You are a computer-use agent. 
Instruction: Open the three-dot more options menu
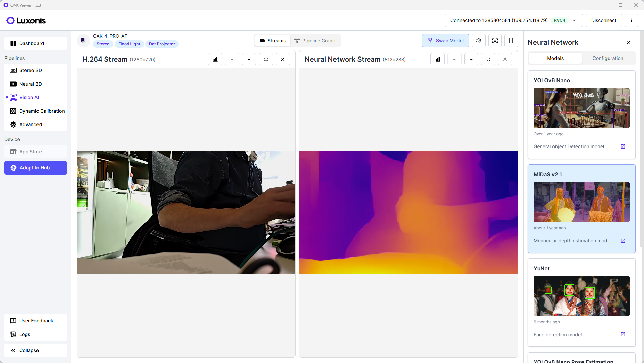[631, 20]
